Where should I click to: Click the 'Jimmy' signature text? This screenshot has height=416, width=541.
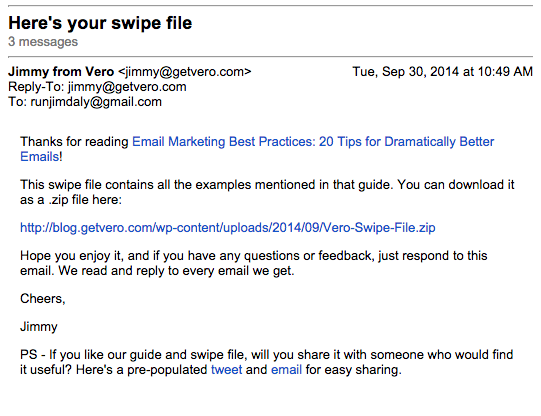pyautogui.click(x=39, y=327)
